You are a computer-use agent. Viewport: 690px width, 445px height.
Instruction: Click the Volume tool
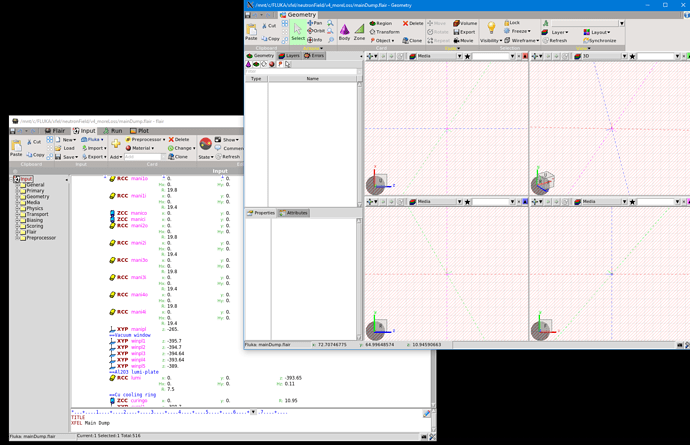[x=465, y=23]
